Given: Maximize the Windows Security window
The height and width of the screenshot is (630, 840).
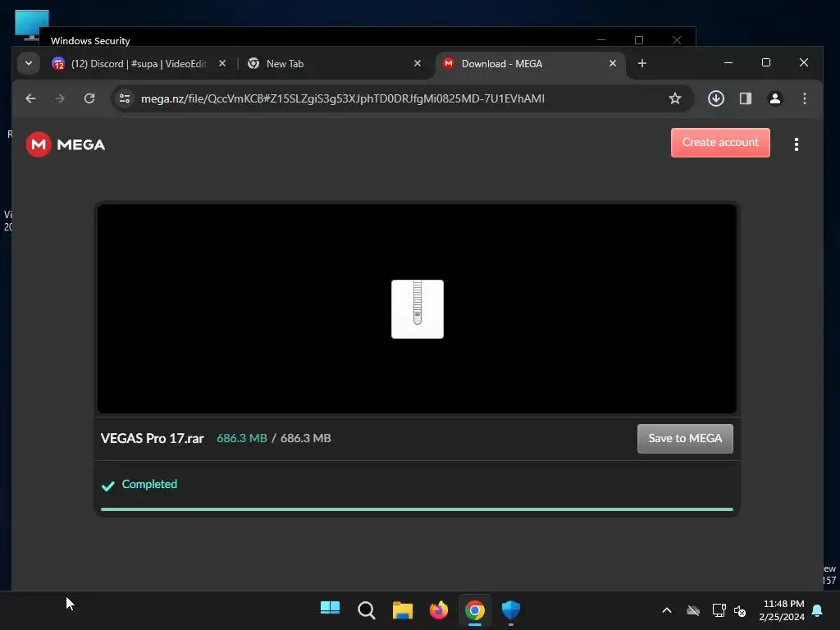Looking at the screenshot, I should (x=638, y=40).
